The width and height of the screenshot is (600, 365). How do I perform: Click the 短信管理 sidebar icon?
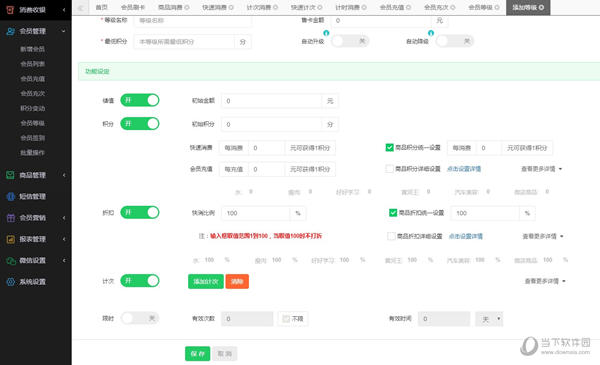11,197
